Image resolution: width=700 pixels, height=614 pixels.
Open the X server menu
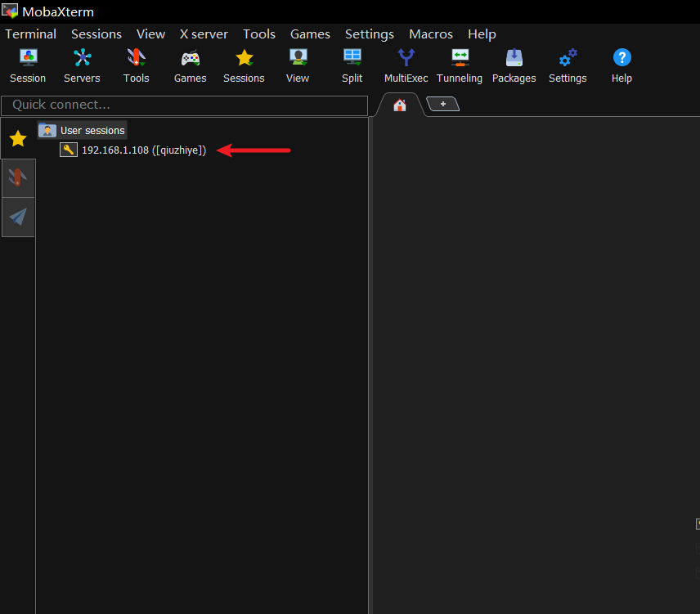pyautogui.click(x=204, y=34)
